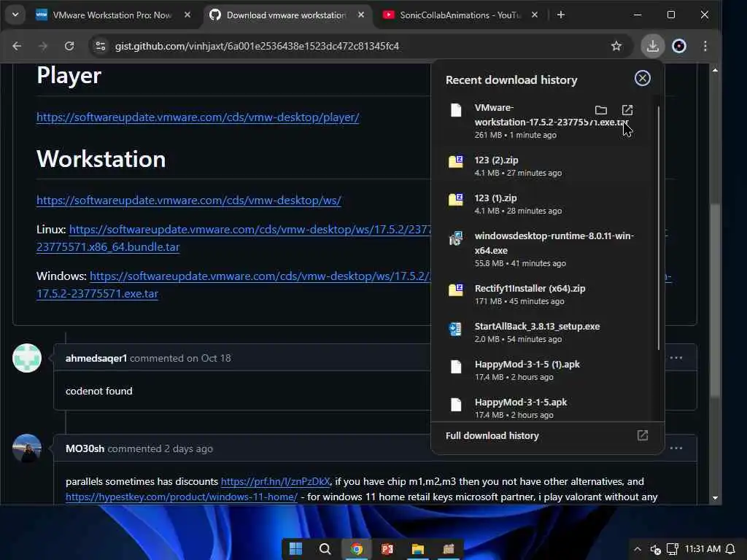This screenshot has width=747, height=560.
Task: Close the VMware Workstation Pro tab
Action: (187, 15)
